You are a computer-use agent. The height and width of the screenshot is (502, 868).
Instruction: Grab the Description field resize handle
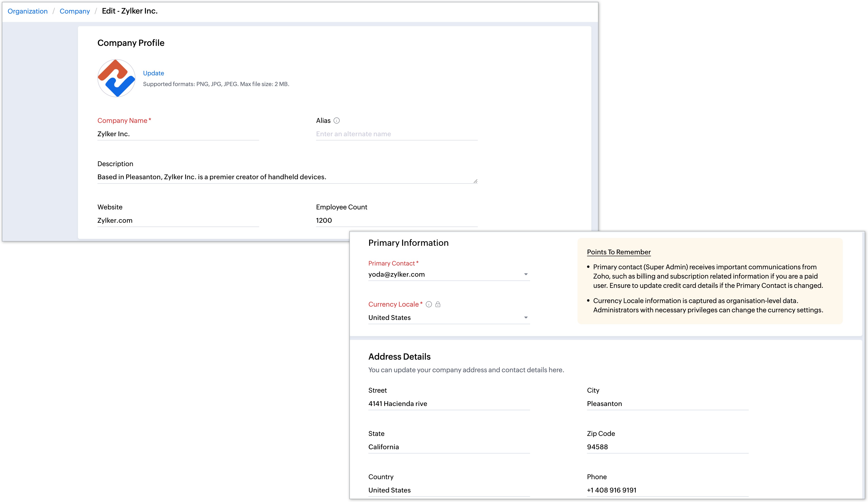[x=475, y=181]
